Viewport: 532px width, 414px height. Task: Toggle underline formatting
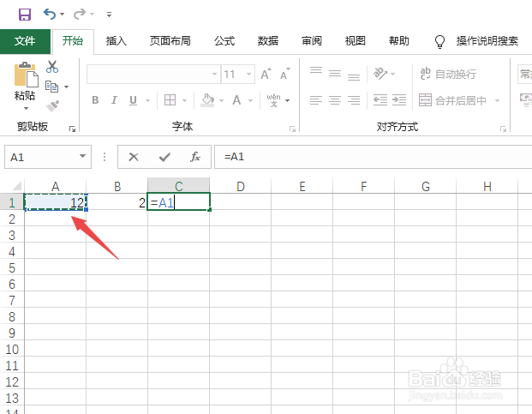click(x=133, y=100)
